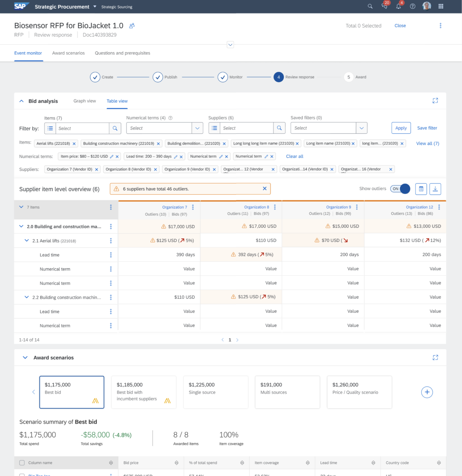Edit the Item price numerical term filter
Viewport: 462px width, 476px height.
112,157
